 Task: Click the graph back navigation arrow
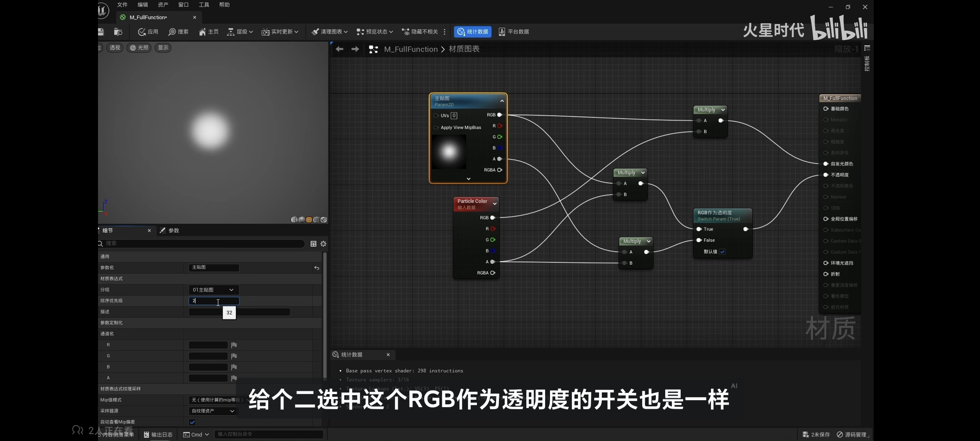[x=339, y=49]
